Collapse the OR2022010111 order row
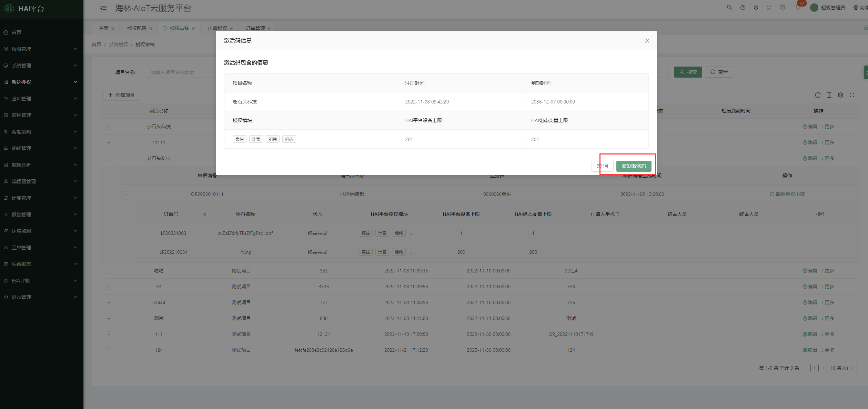Image resolution: width=868 pixels, height=409 pixels. 126,194
